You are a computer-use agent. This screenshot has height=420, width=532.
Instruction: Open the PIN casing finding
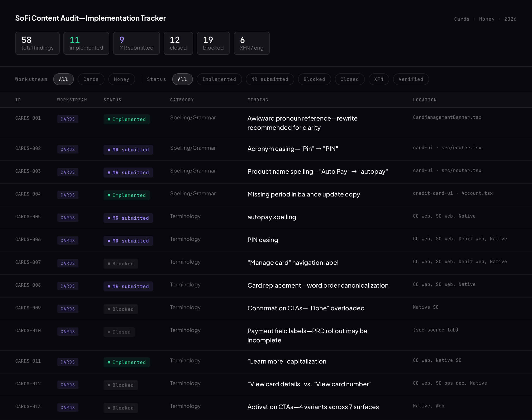pyautogui.click(x=263, y=240)
